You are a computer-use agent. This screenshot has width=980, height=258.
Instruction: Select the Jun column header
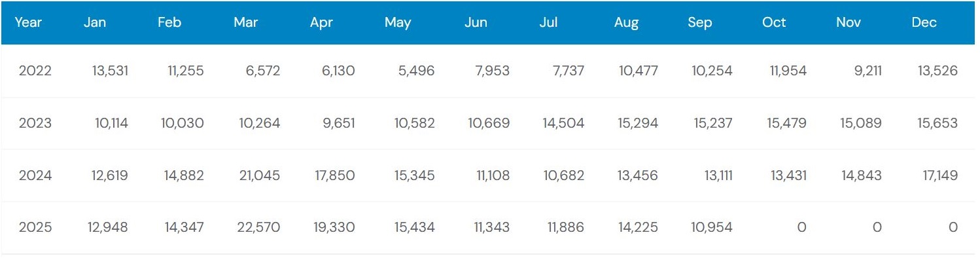[476, 22]
